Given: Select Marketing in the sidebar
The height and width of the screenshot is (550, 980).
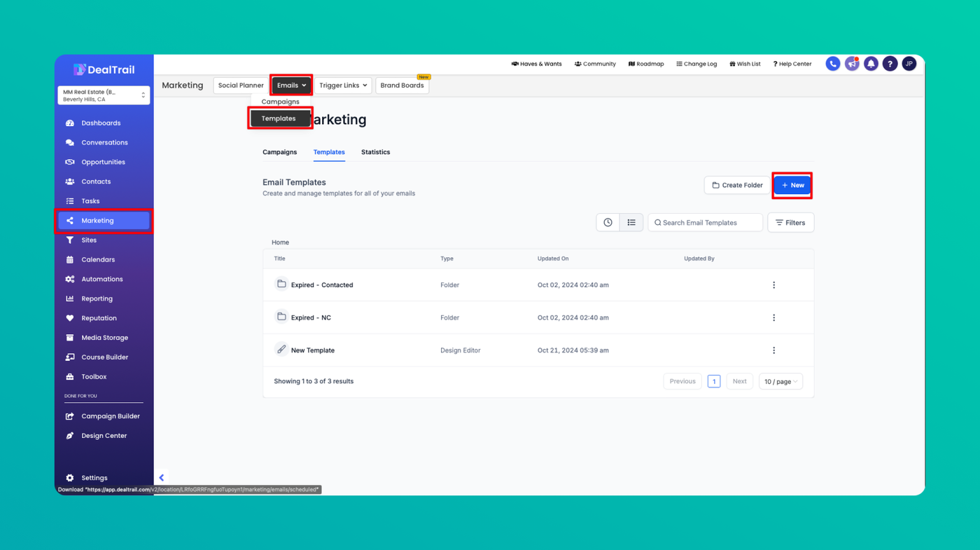Looking at the screenshot, I should click(x=104, y=221).
